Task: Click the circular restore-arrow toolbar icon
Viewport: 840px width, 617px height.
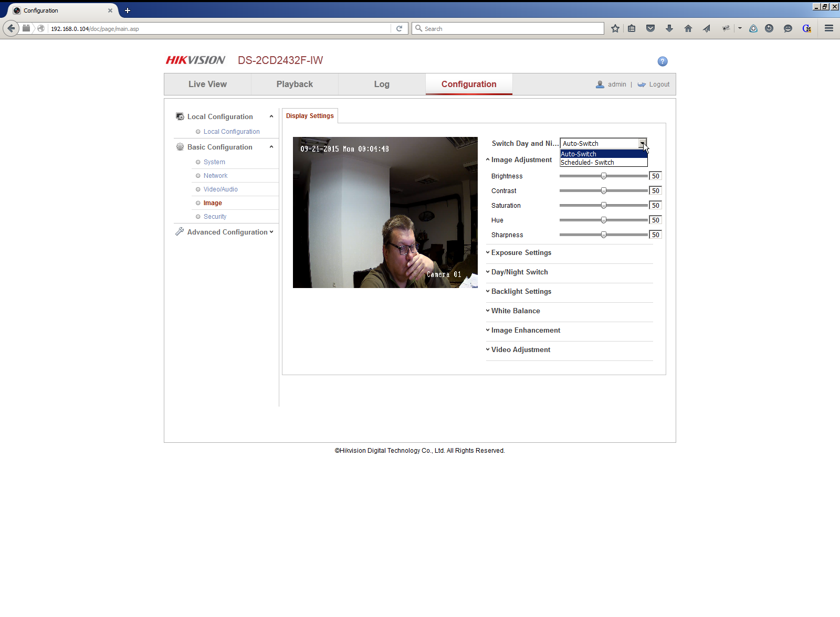Action: pos(769,28)
